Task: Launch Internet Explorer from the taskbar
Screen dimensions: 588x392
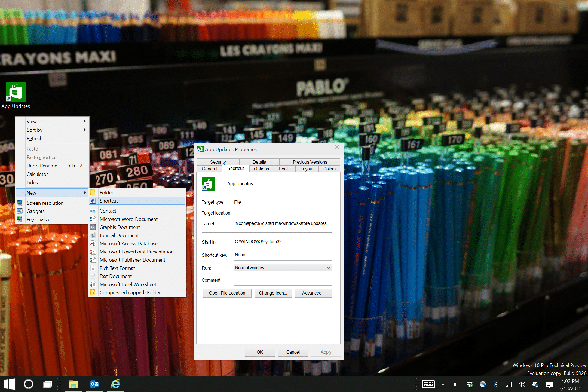Action: pos(115,384)
